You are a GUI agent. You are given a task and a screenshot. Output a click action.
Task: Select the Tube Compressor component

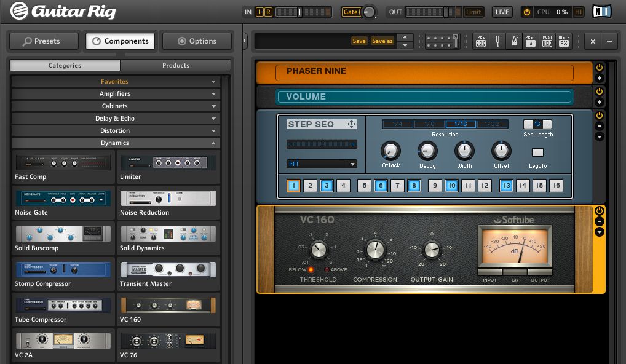[63, 310]
